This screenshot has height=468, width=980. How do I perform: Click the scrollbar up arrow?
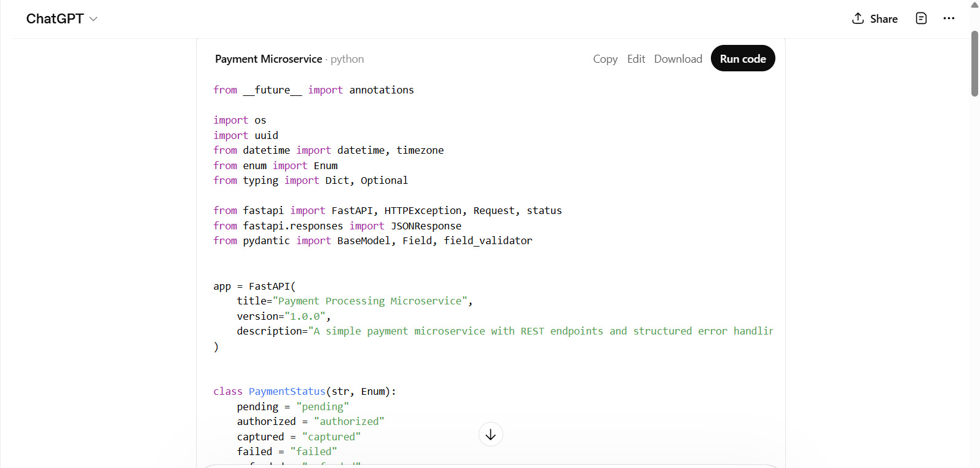[974, 4]
